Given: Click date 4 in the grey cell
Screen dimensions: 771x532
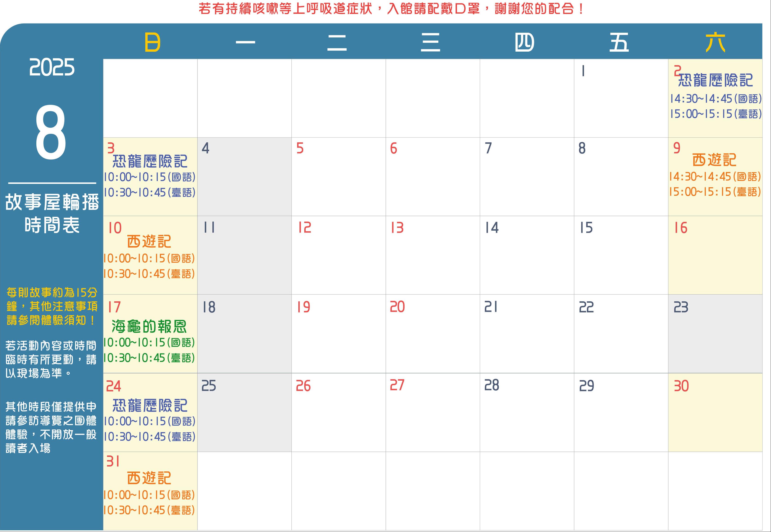Looking at the screenshot, I should point(205,148).
